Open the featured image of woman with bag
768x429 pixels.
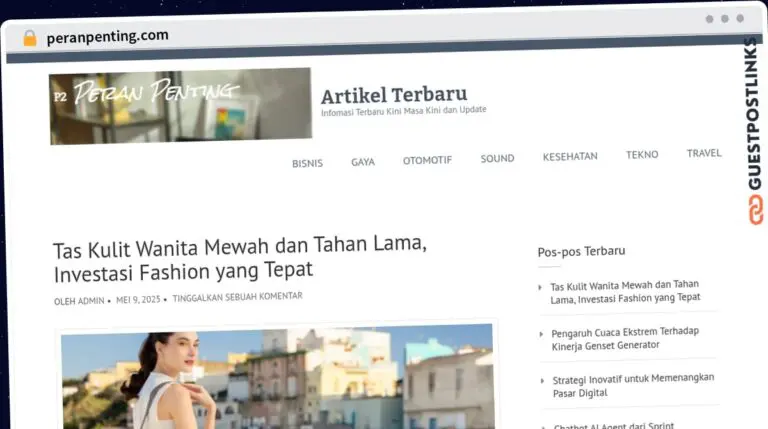277,376
